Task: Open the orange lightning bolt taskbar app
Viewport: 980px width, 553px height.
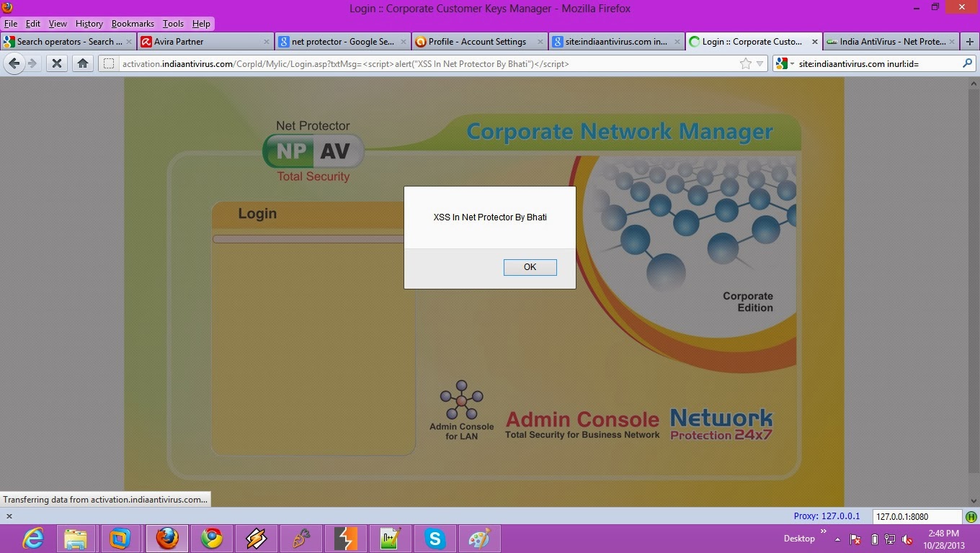Action: (346, 539)
